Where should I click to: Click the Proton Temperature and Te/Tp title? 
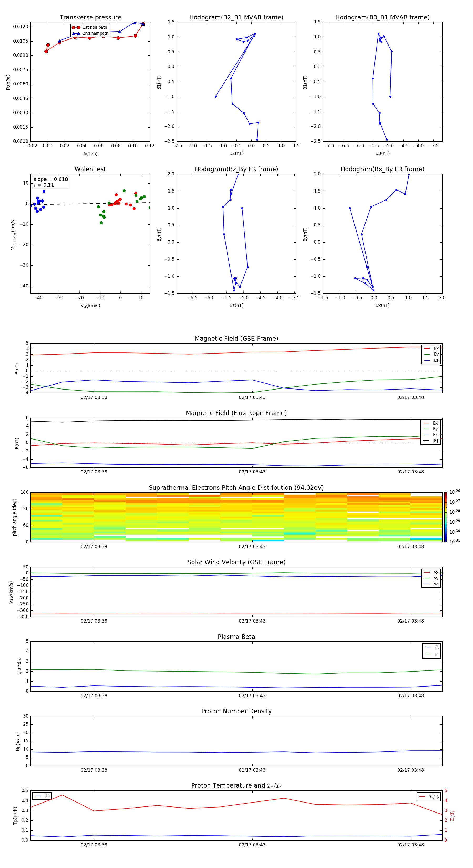point(236,786)
